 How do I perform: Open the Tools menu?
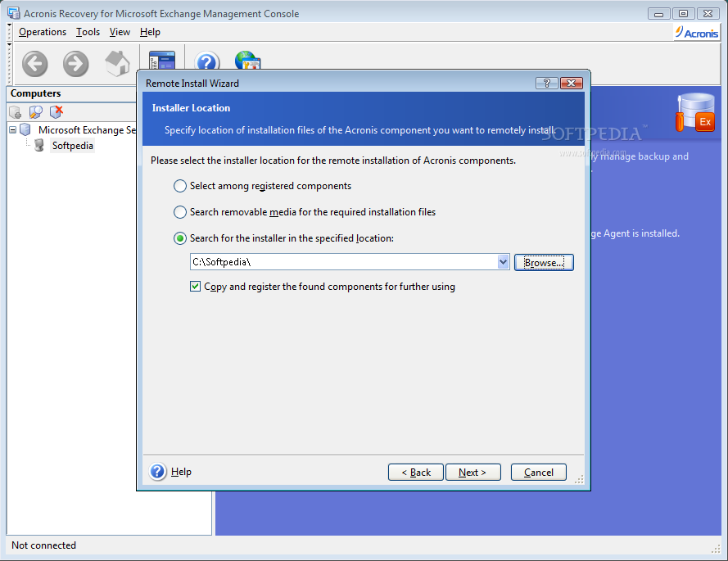[88, 32]
